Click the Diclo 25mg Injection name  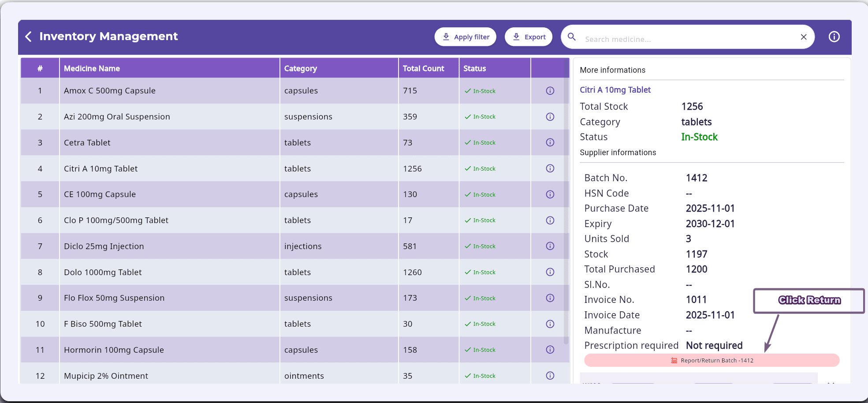(x=104, y=246)
